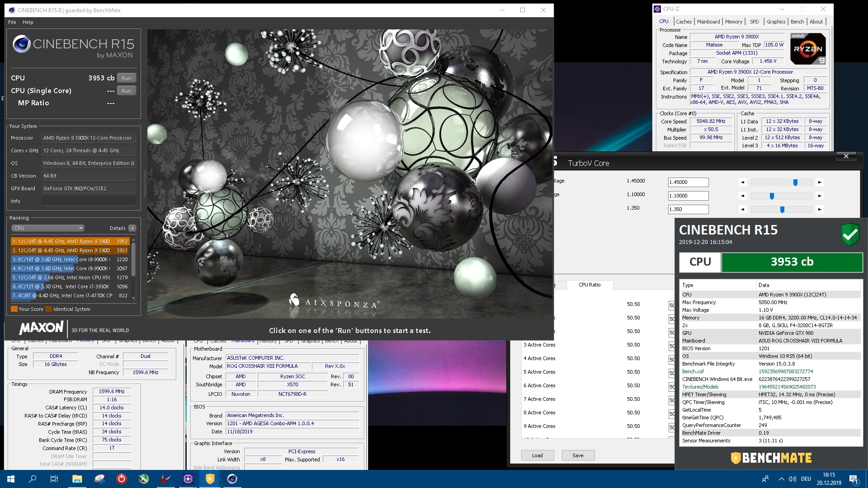Open the red bird taskbar app
This screenshot has height=488, width=868.
(166, 479)
